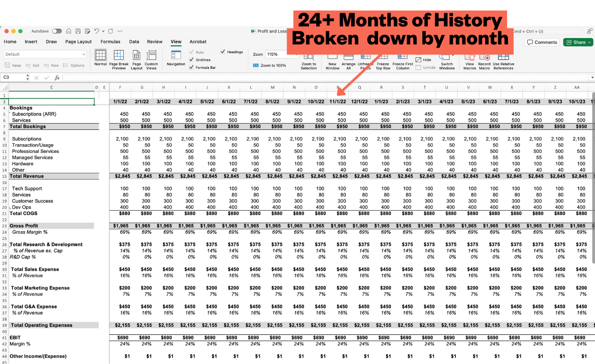Click the formula bar input field
The image size is (595, 364).
coord(326,77)
